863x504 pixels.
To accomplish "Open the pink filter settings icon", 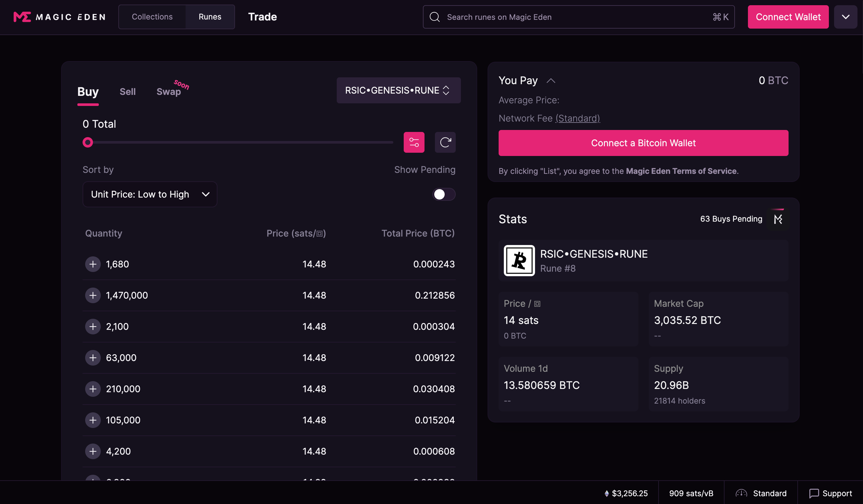I will tap(414, 142).
